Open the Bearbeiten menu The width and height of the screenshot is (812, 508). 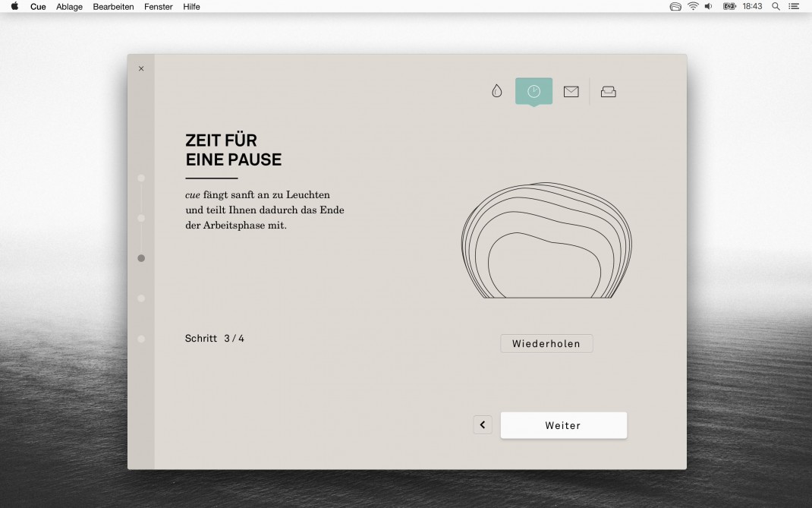(113, 7)
